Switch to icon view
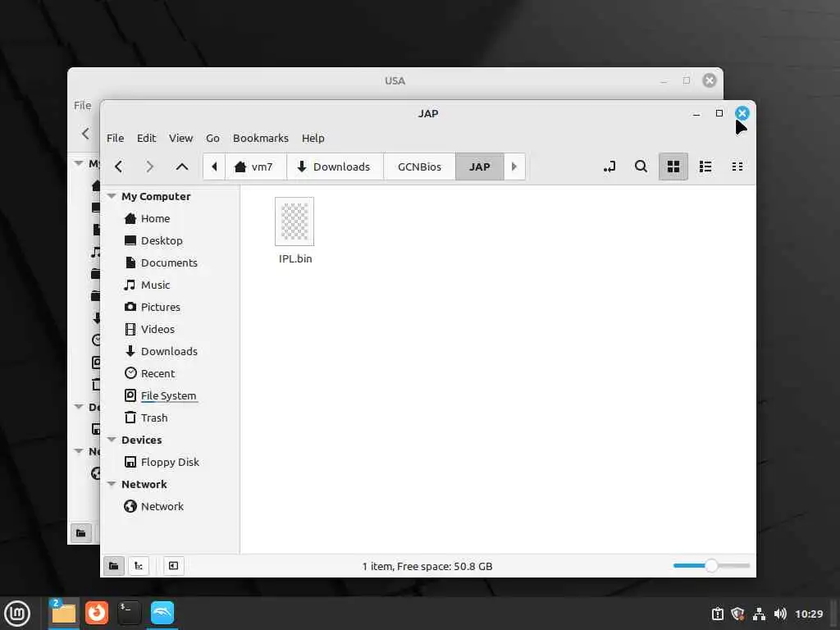840x630 pixels. point(673,167)
